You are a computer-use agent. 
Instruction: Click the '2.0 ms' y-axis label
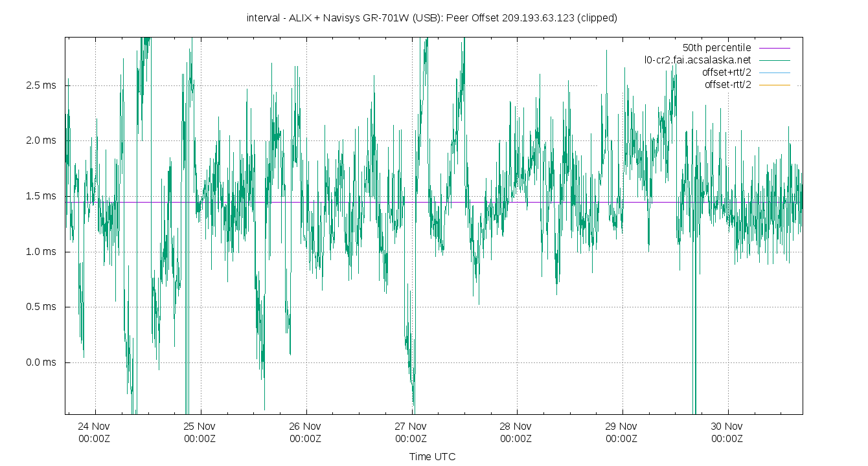tap(40, 140)
